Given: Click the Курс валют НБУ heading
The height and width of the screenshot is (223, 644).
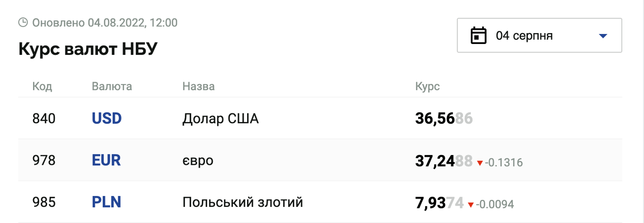Looking at the screenshot, I should 88,49.
